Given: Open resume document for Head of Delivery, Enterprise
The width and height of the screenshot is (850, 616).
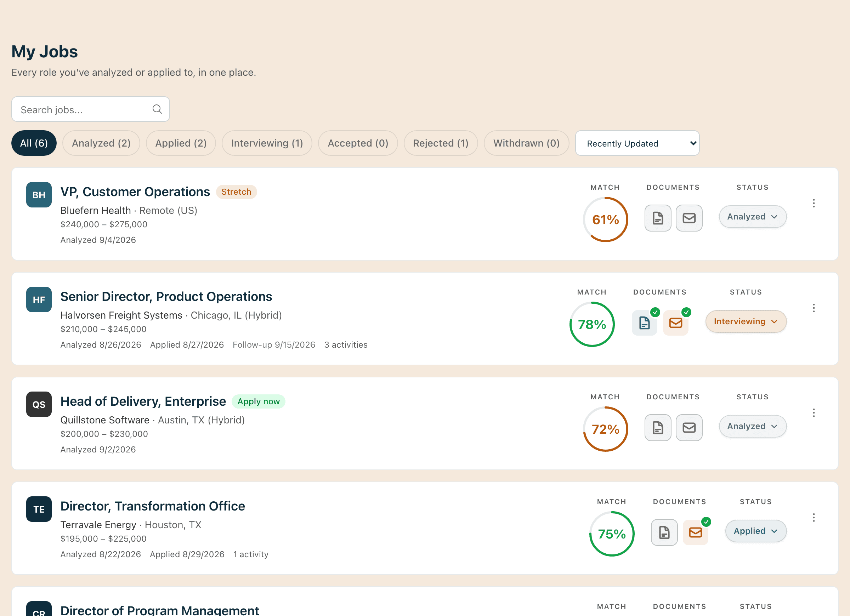Looking at the screenshot, I should pyautogui.click(x=658, y=428).
